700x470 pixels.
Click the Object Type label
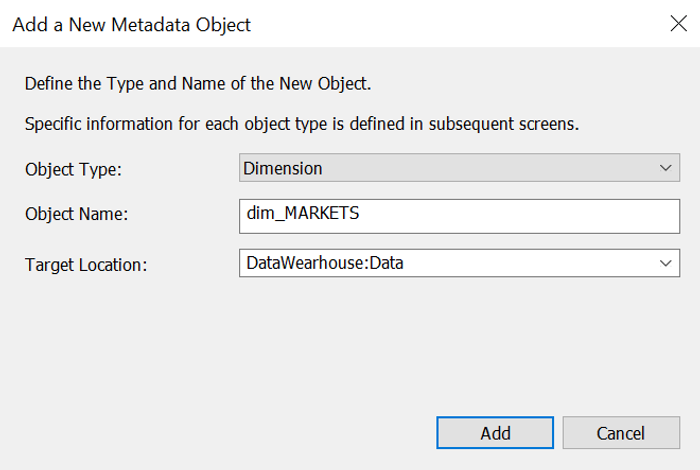coord(73,170)
